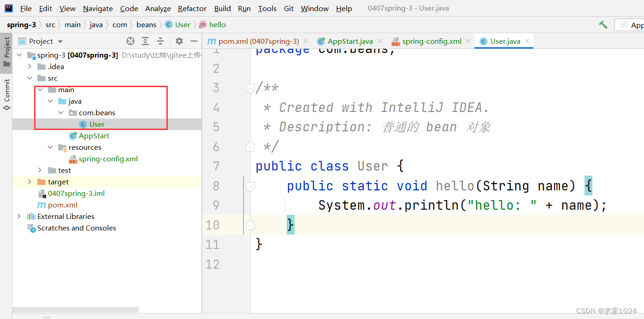This screenshot has height=319, width=644.
Task: Click the IntelliJ IDEA logo icon
Action: pos(8,8)
